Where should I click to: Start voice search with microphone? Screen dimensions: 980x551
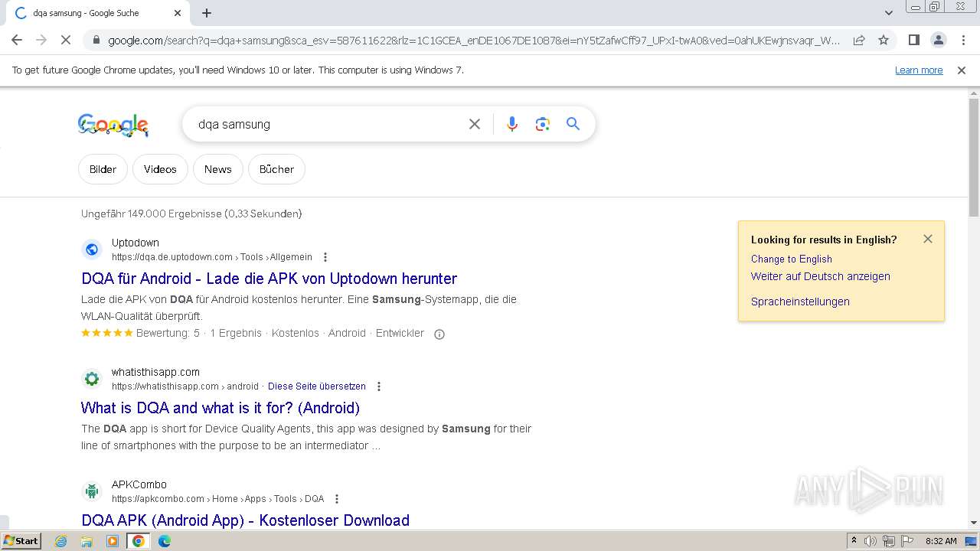coord(512,124)
